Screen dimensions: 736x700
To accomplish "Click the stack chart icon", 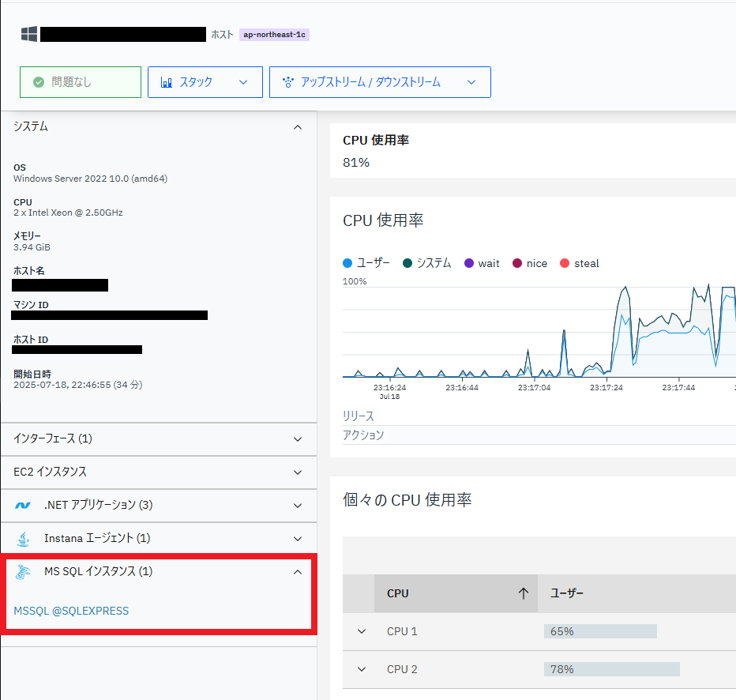I will [x=166, y=83].
